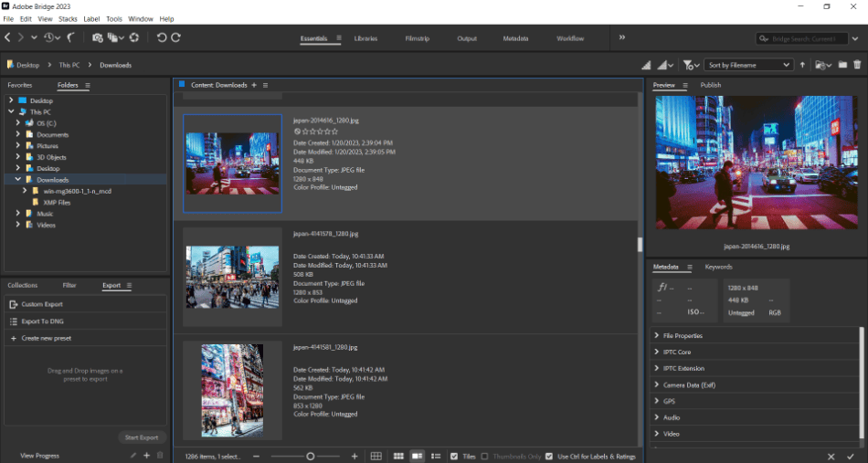
Task: Open the Publish tab
Action: pyautogui.click(x=711, y=85)
